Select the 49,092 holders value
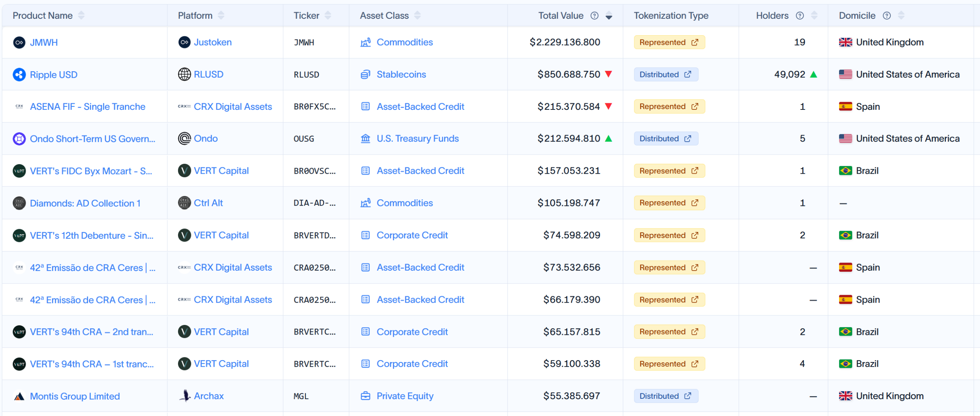The height and width of the screenshot is (416, 980). coord(790,74)
